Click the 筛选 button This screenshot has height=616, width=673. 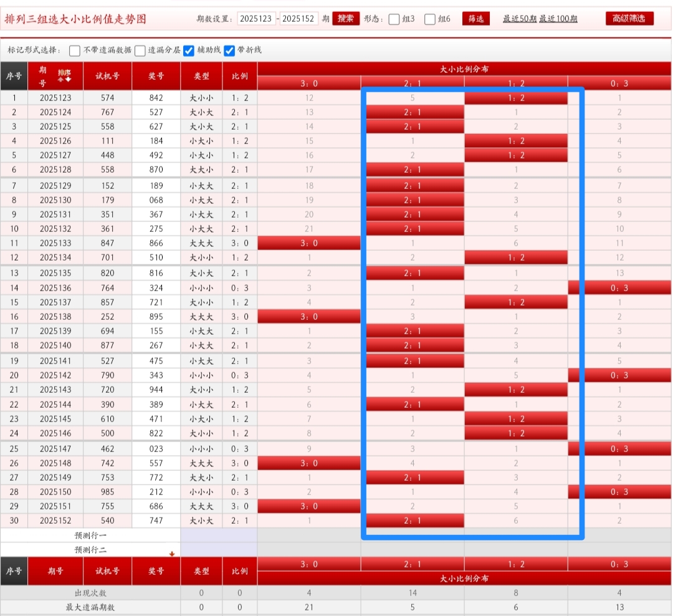[475, 19]
